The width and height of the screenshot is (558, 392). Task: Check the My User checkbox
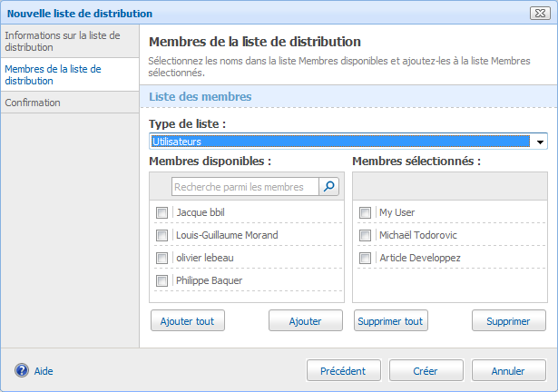click(366, 212)
